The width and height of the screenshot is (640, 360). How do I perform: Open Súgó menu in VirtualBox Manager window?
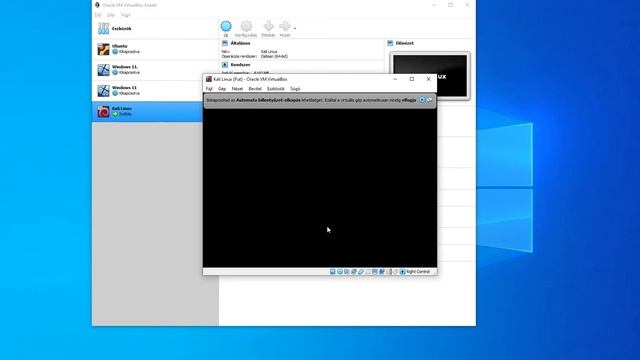coord(126,15)
